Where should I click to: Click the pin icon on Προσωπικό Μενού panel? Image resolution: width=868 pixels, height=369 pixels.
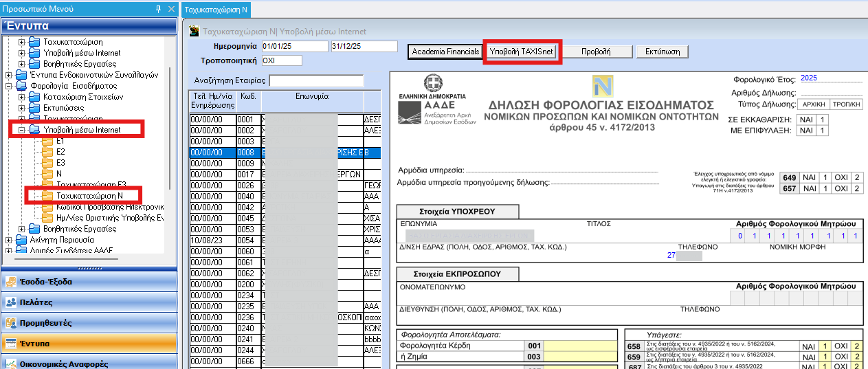[159, 9]
